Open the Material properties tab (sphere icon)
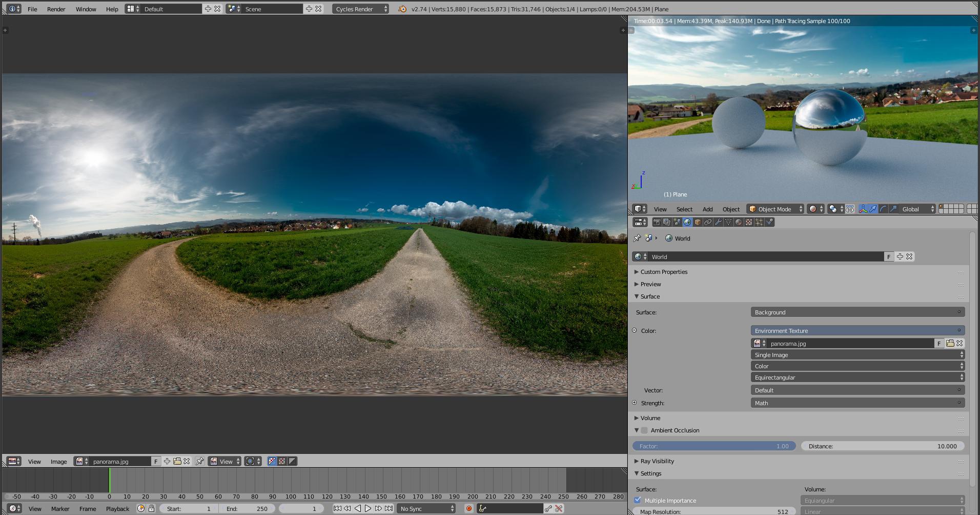This screenshot has height=515, width=980. [739, 222]
